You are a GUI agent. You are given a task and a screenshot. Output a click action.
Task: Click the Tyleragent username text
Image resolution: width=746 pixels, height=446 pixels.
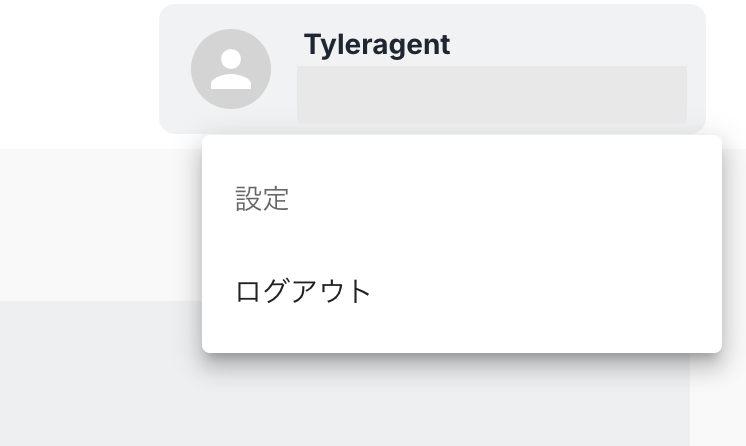point(377,45)
